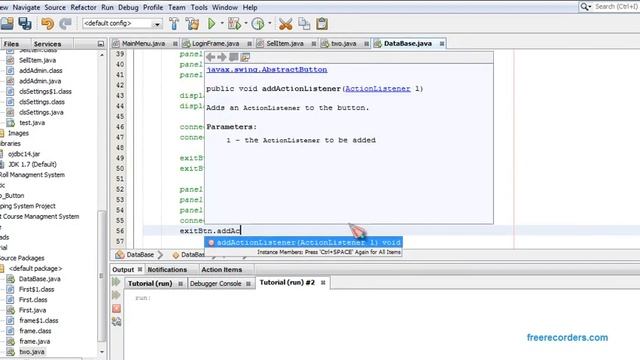Click the Debug Project toolbar icon
The height and width of the screenshot is (360, 640).
[234, 24]
